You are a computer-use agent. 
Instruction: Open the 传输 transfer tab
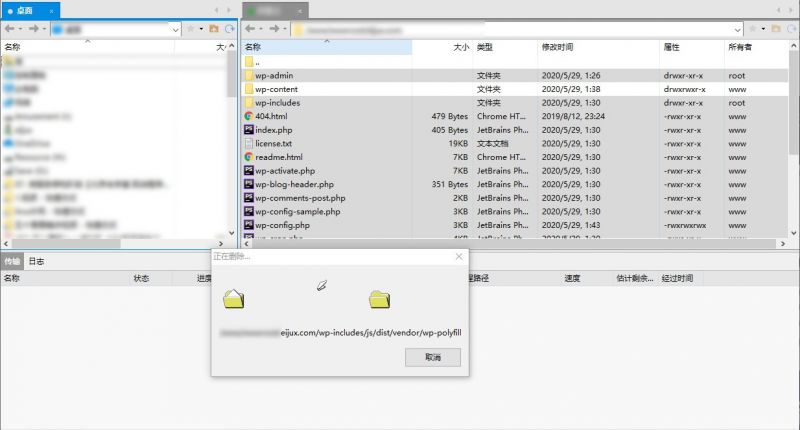tap(12, 261)
